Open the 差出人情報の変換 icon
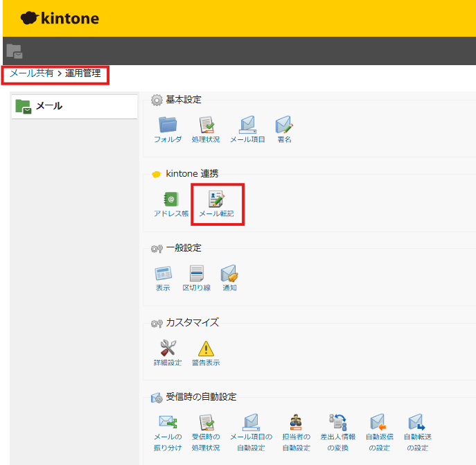 338,422
